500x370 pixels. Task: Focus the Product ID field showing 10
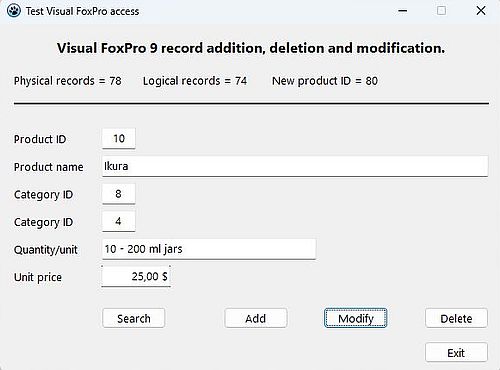(119, 138)
